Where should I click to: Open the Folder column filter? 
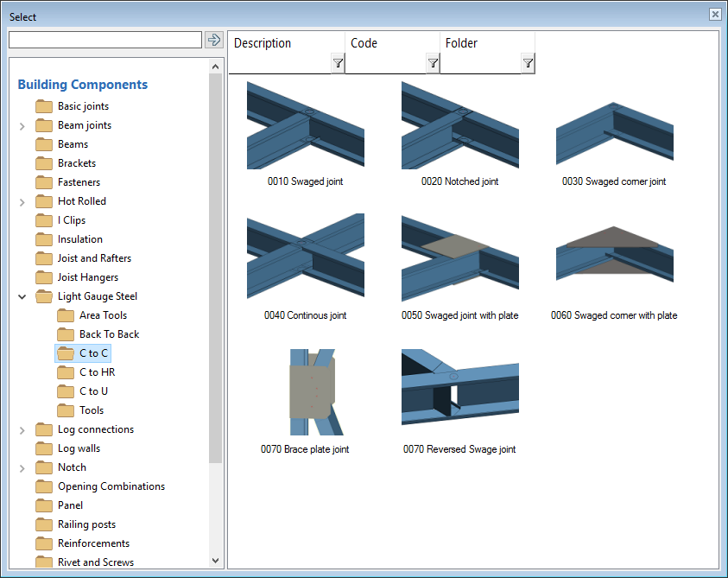[x=528, y=63]
